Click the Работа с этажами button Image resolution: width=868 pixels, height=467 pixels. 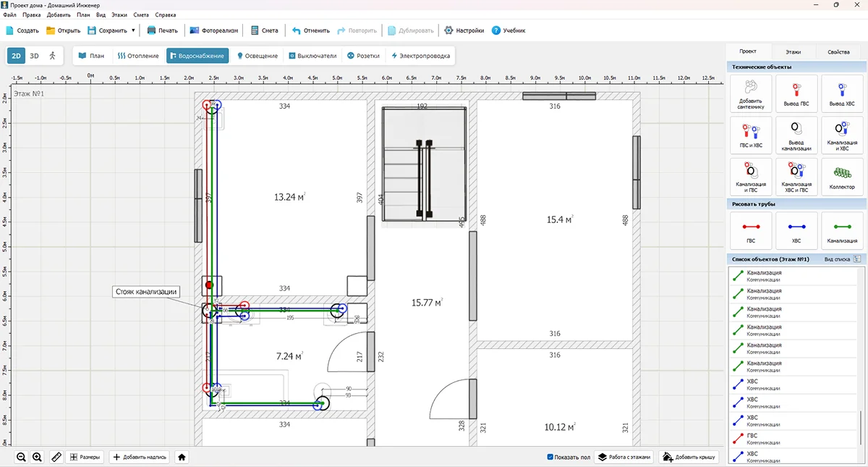pyautogui.click(x=625, y=457)
